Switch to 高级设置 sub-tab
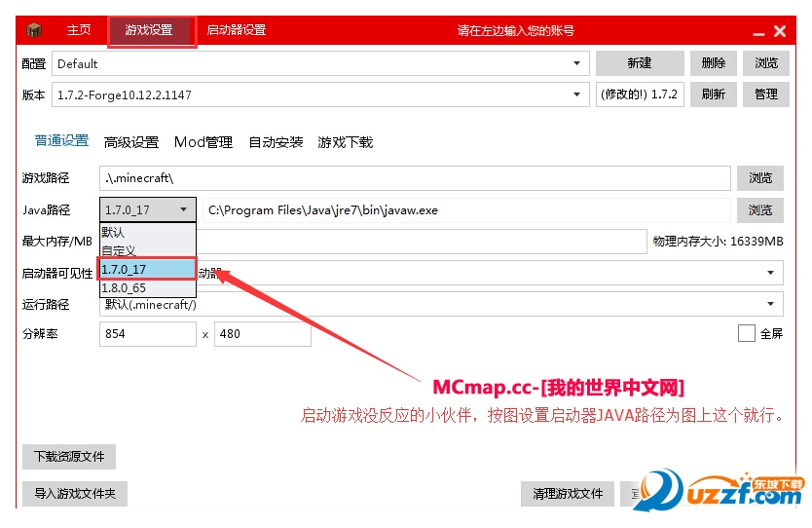812x528 pixels. click(131, 142)
